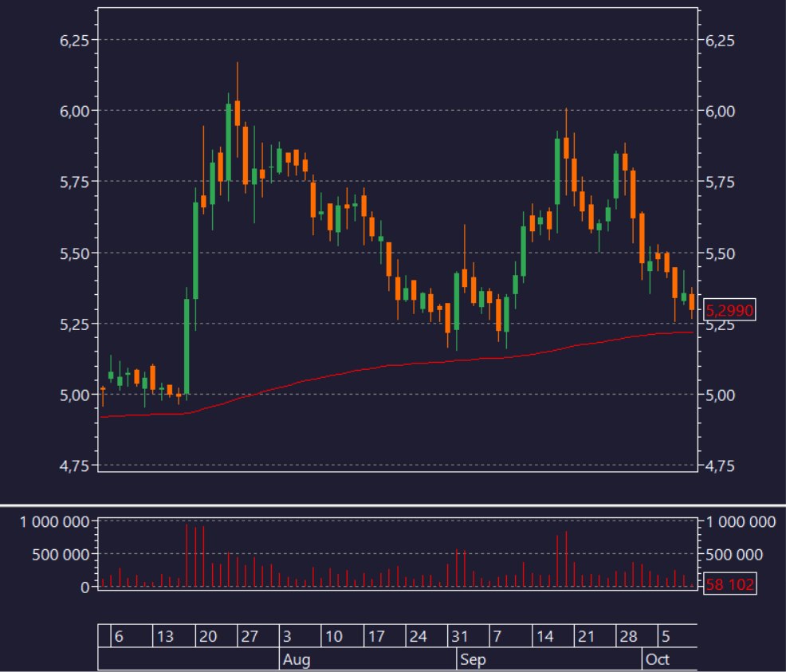Click the 5,25 label on the left price axis
The image size is (786, 672).
[x=74, y=324]
